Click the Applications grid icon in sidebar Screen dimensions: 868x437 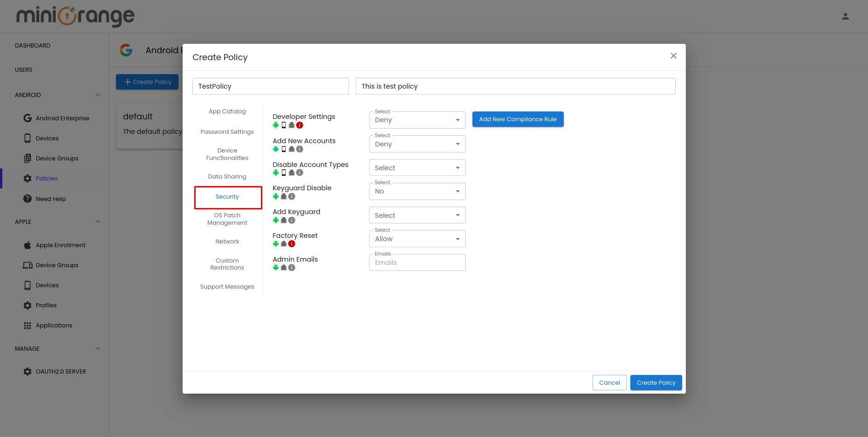[27, 325]
